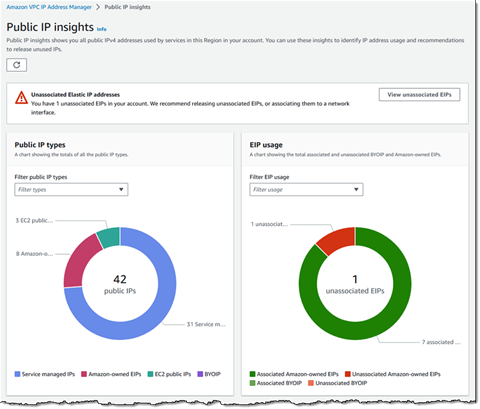
Task: Click the Public IP insights breadcrumb
Action: pos(127,7)
